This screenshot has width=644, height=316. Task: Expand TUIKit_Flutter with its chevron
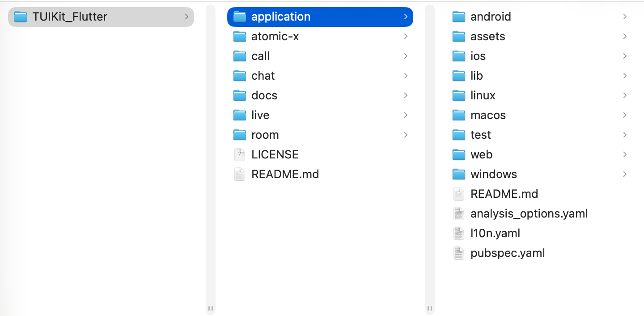[186, 17]
